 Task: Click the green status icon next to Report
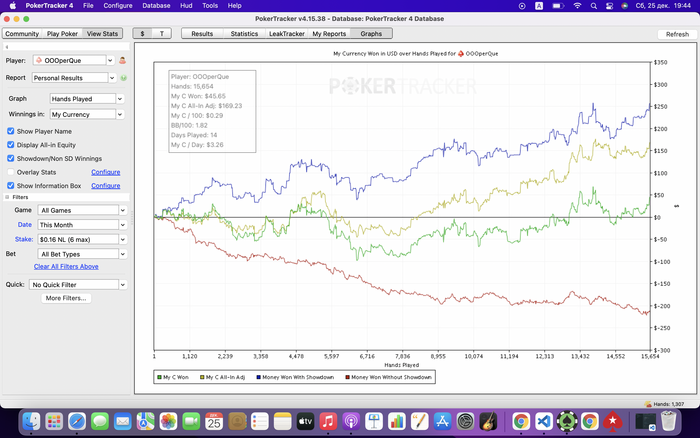point(124,78)
